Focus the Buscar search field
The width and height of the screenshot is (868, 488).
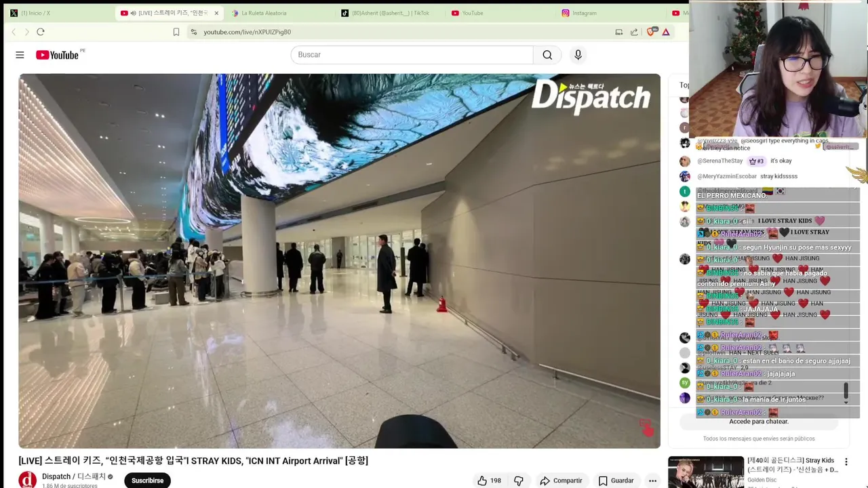(x=412, y=55)
